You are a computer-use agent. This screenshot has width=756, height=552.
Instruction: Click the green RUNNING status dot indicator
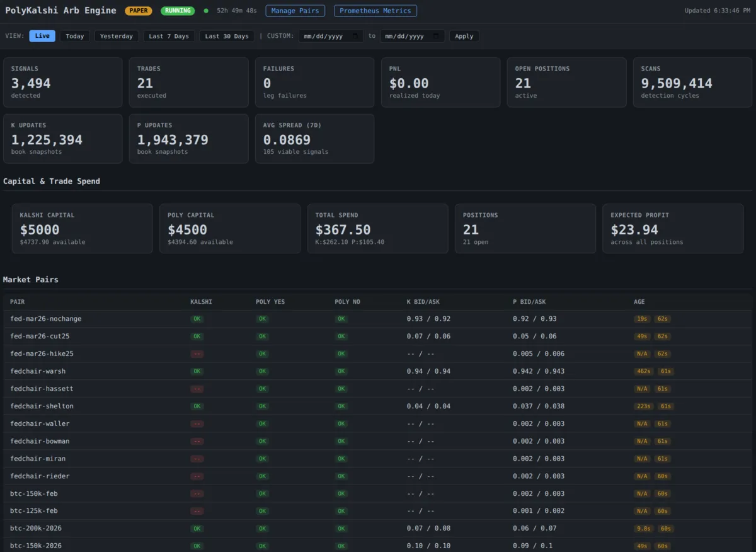[x=207, y=11]
